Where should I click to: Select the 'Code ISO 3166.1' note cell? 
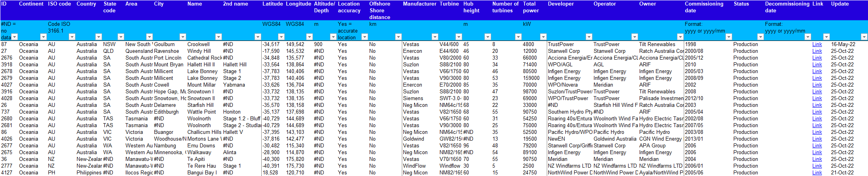coord(61,31)
